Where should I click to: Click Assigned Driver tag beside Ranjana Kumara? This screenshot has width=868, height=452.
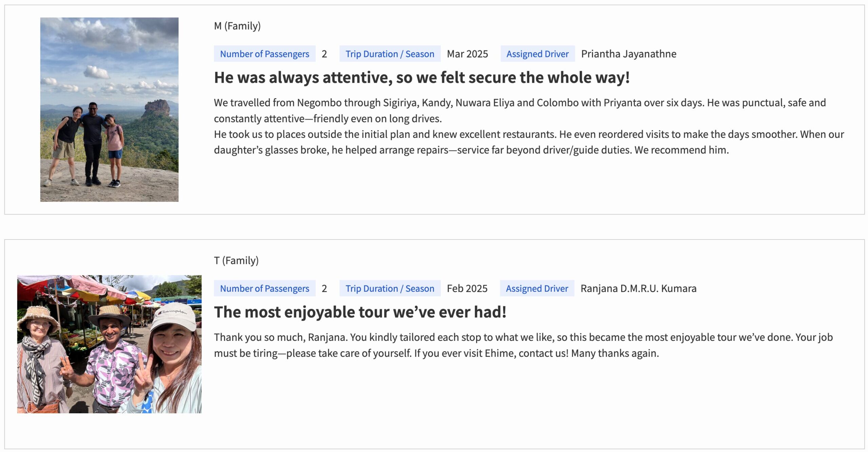point(537,288)
